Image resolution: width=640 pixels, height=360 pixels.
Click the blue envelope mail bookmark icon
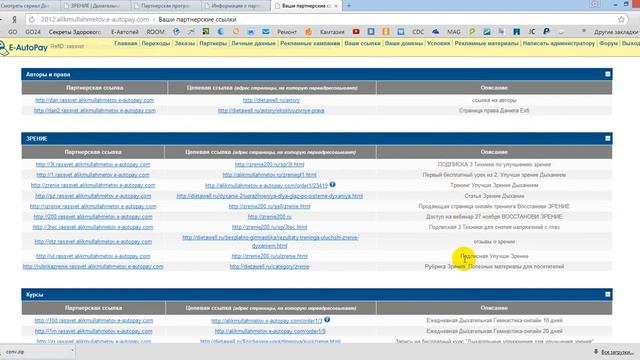point(266,31)
